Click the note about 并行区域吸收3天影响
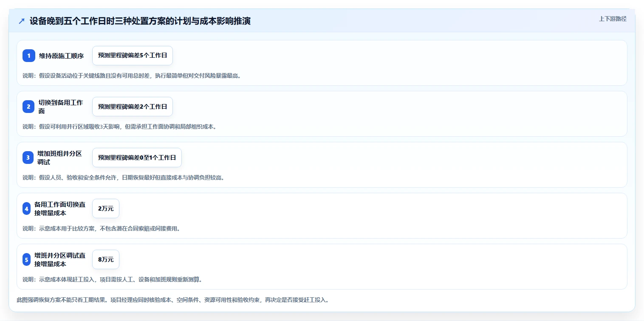 [x=119, y=127]
